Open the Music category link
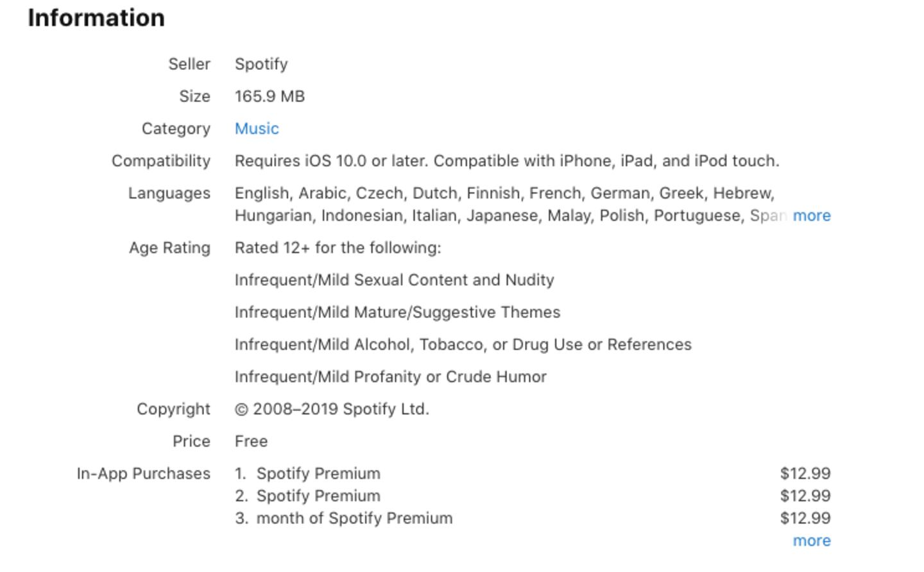The width and height of the screenshot is (924, 572). 257,128
